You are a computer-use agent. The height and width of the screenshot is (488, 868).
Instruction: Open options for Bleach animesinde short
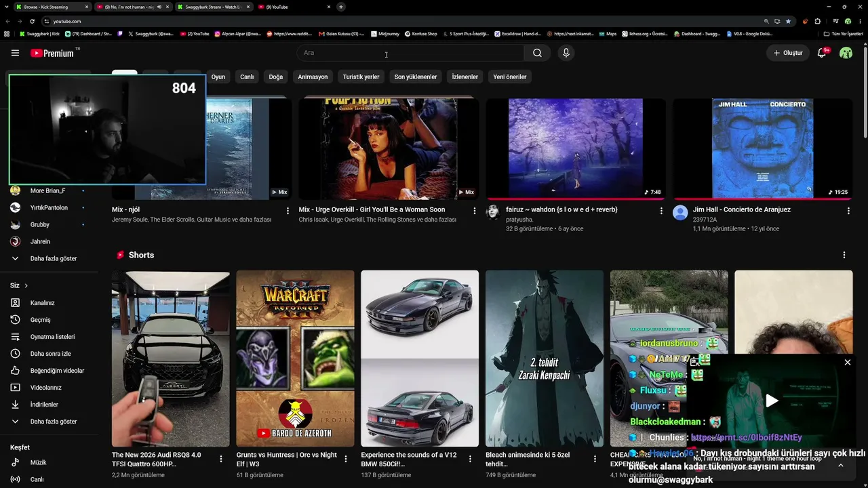coord(595,459)
